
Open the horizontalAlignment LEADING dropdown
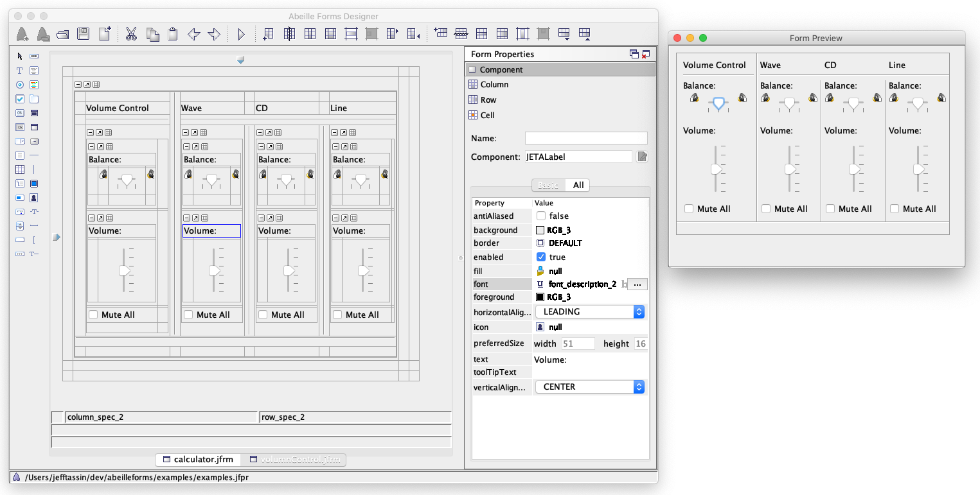pyautogui.click(x=589, y=311)
